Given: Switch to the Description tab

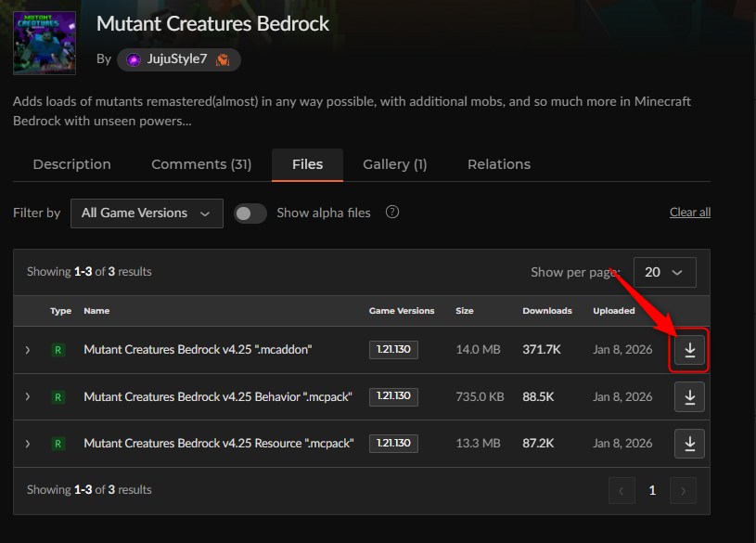Looking at the screenshot, I should click(x=71, y=164).
